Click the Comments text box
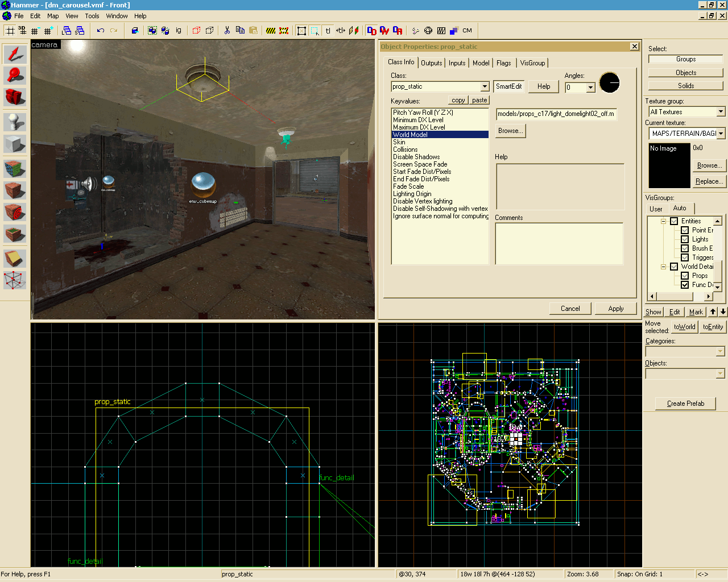Screen dimensions: 728x582 [559, 243]
